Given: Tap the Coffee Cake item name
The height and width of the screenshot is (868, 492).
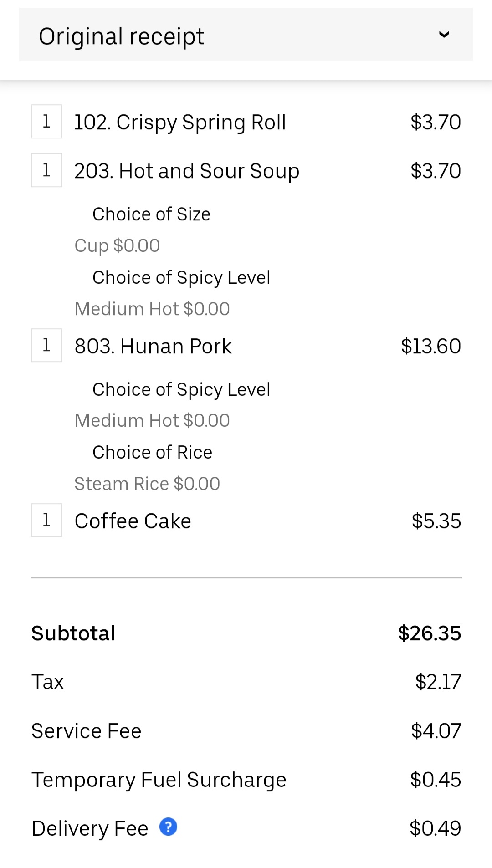Looking at the screenshot, I should tap(133, 521).
